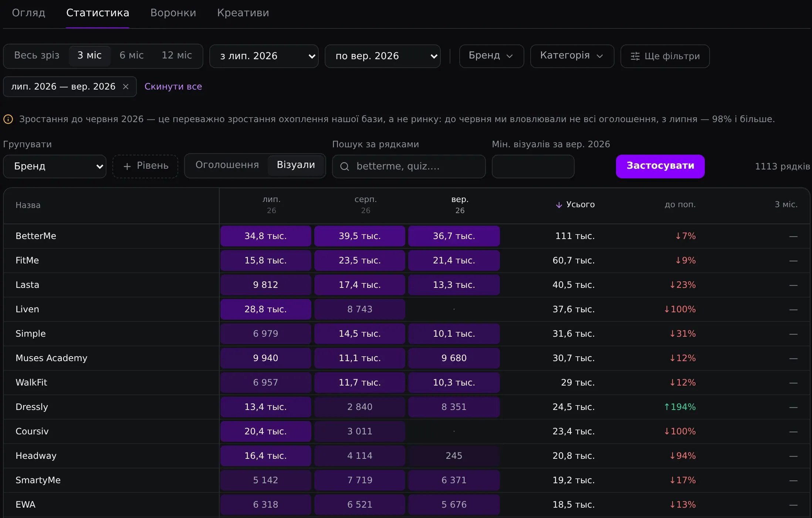Open the Воронки tab
Screen dimensions: 812x518
coord(173,13)
